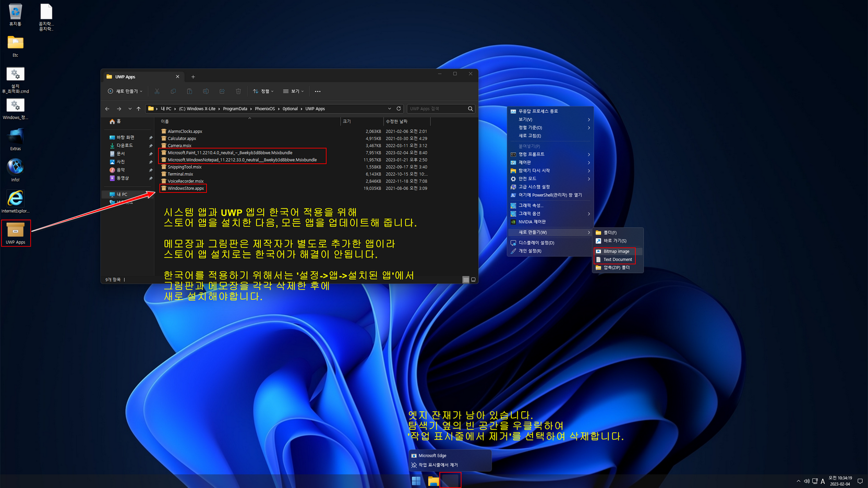Expand the 안전 모드 submenu
The height and width of the screenshot is (488, 868).
coord(551,179)
